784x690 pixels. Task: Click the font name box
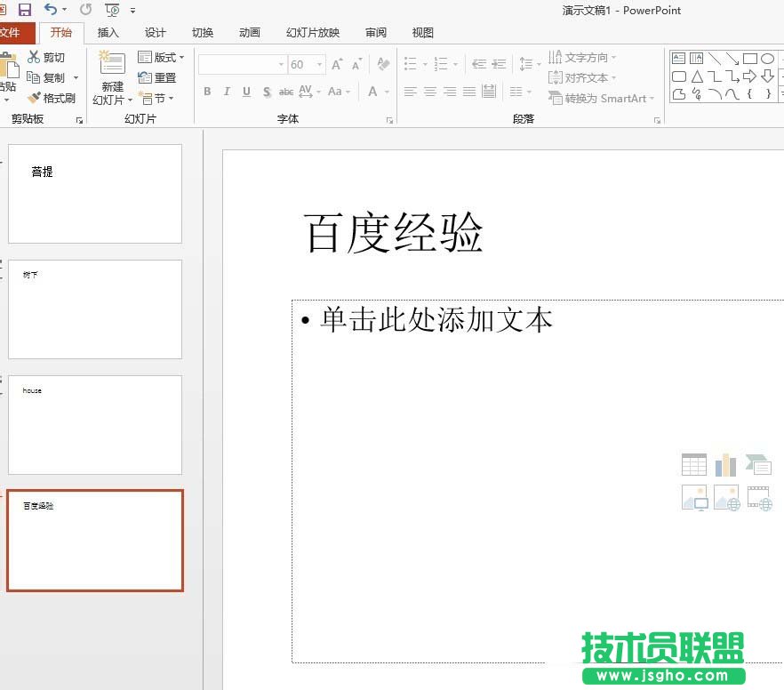tap(243, 65)
